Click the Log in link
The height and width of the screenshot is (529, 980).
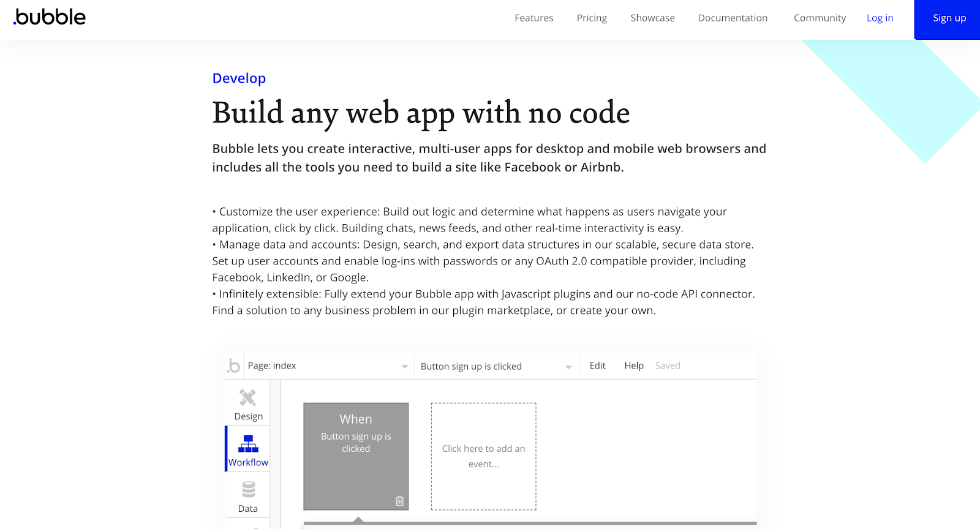coord(880,18)
